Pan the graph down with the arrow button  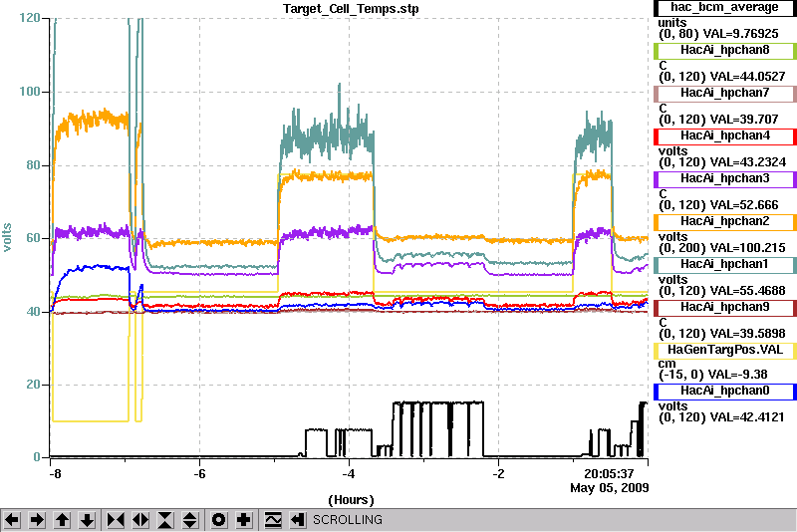(x=87, y=520)
